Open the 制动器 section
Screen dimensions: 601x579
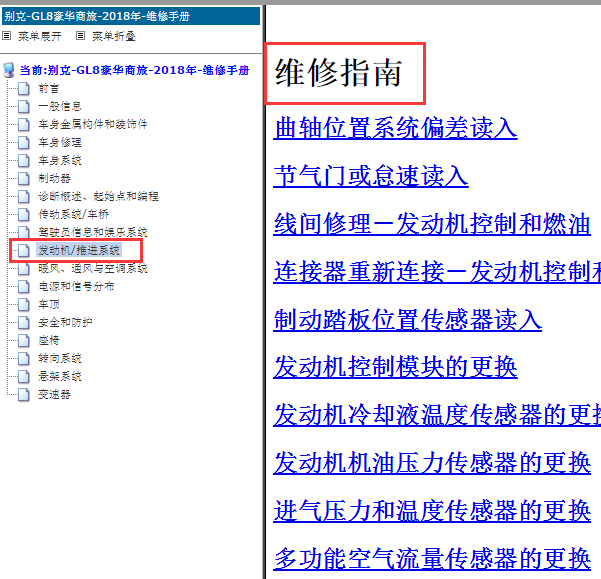tap(54, 179)
